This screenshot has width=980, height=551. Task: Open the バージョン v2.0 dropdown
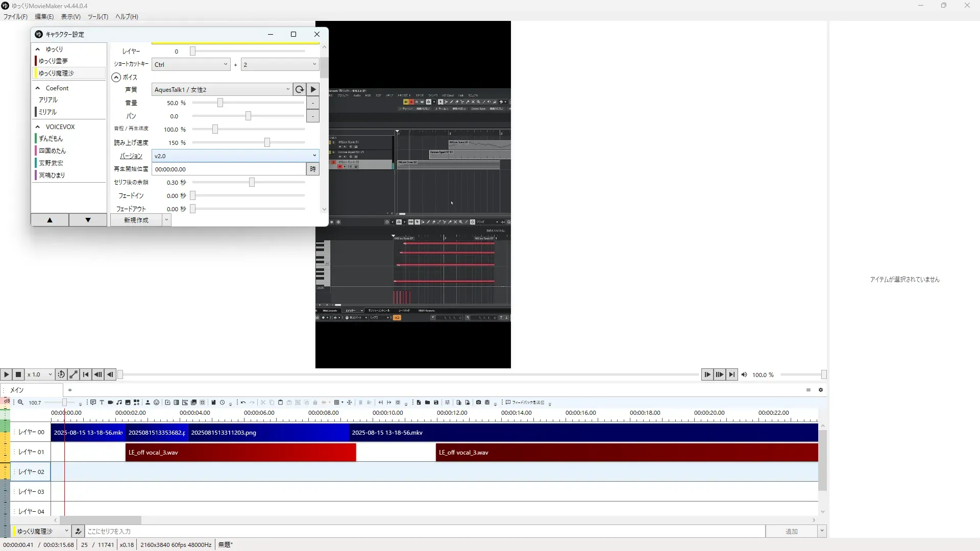click(x=235, y=156)
